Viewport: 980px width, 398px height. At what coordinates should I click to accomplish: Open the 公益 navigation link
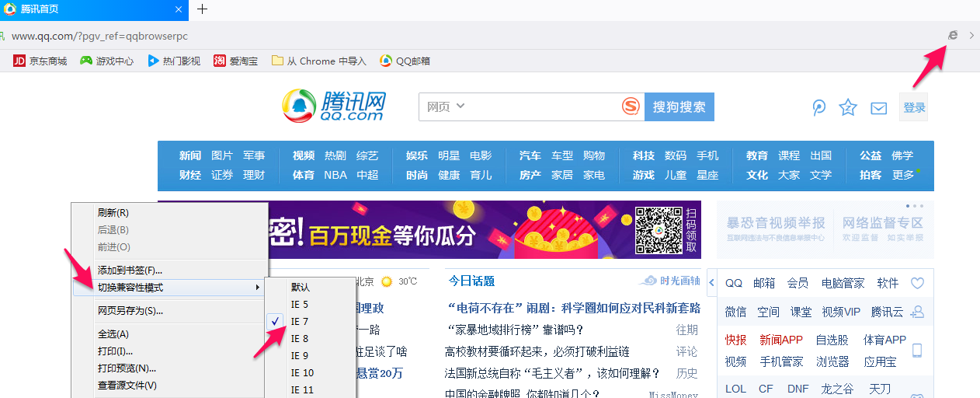pos(871,155)
